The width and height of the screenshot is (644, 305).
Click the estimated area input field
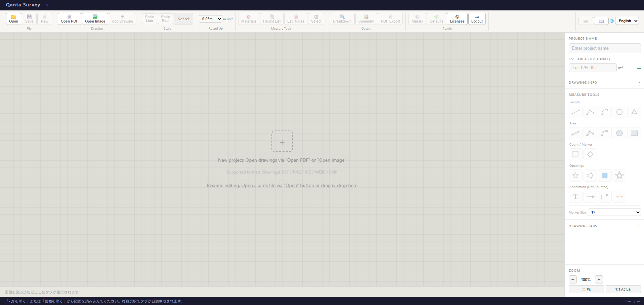point(593,68)
